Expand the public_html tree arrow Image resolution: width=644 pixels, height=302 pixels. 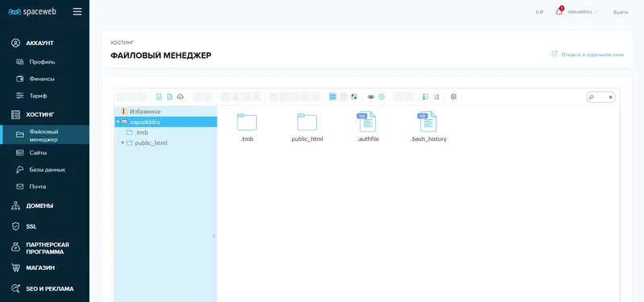[123, 143]
